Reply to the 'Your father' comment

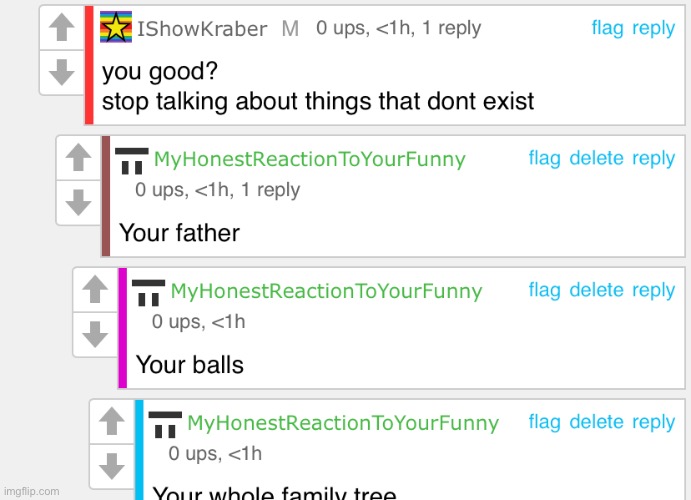654,158
